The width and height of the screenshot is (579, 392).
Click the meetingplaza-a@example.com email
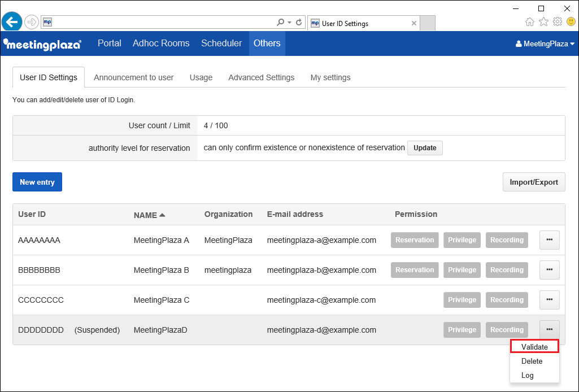click(x=321, y=240)
